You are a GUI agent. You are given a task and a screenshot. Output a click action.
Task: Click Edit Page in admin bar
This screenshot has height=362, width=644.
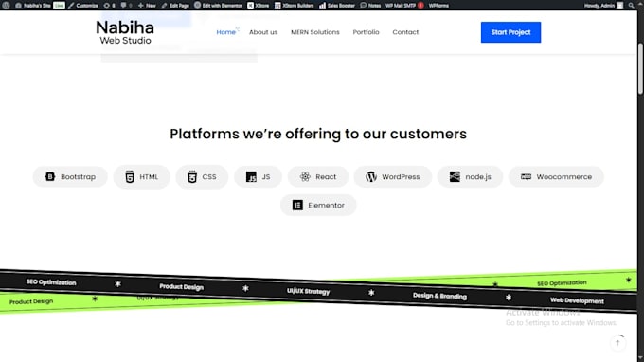click(x=175, y=6)
